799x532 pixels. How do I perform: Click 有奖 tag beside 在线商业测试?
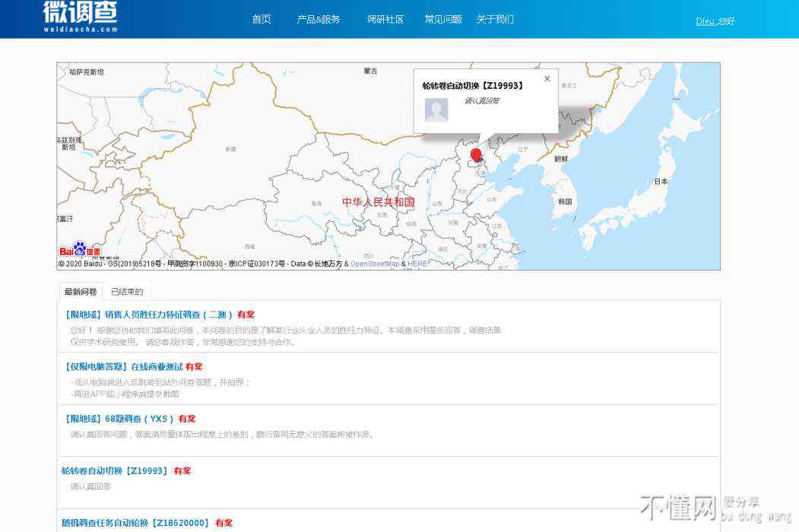(194, 367)
